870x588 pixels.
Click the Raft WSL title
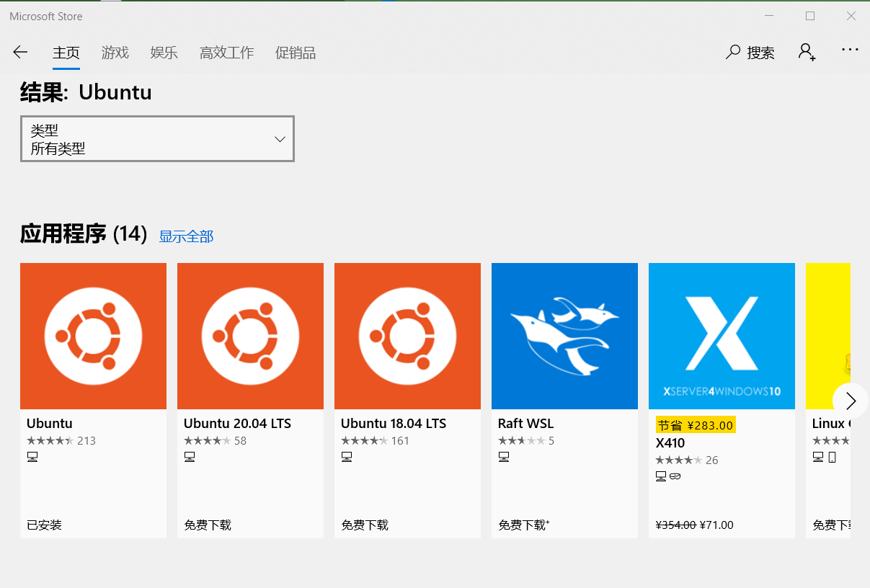[x=525, y=424]
